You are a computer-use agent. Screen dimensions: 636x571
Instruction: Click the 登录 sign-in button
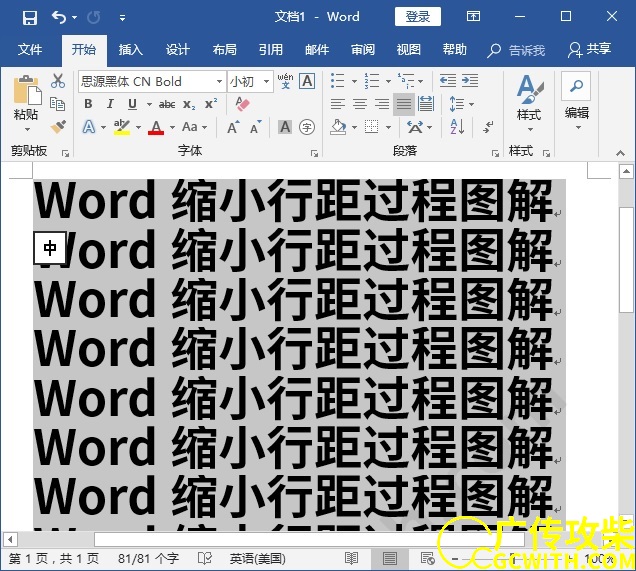click(x=418, y=17)
